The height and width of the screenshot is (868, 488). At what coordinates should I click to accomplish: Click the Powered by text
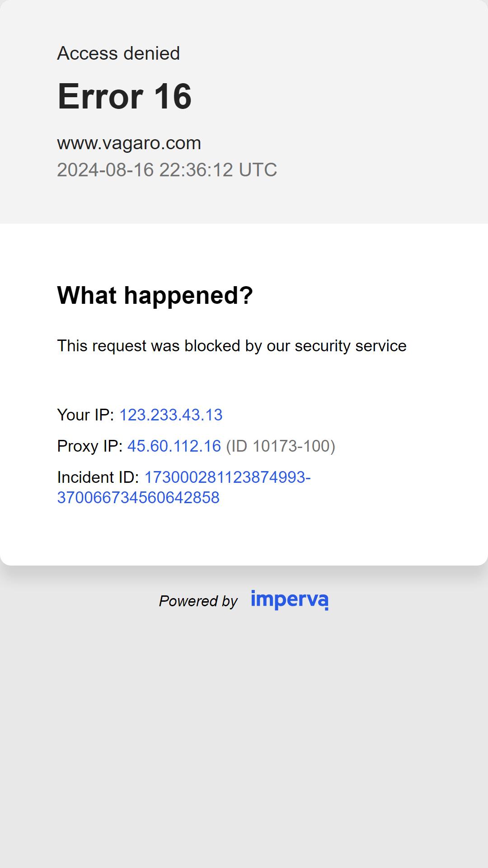(x=198, y=601)
